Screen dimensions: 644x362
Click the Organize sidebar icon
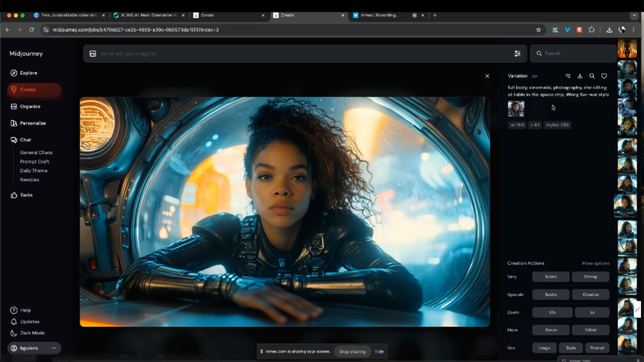14,106
